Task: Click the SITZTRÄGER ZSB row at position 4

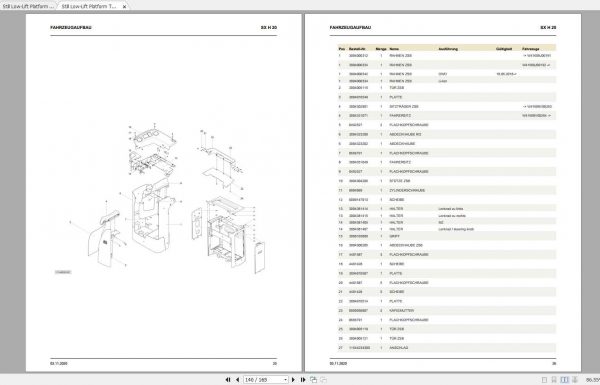Action: click(447, 106)
